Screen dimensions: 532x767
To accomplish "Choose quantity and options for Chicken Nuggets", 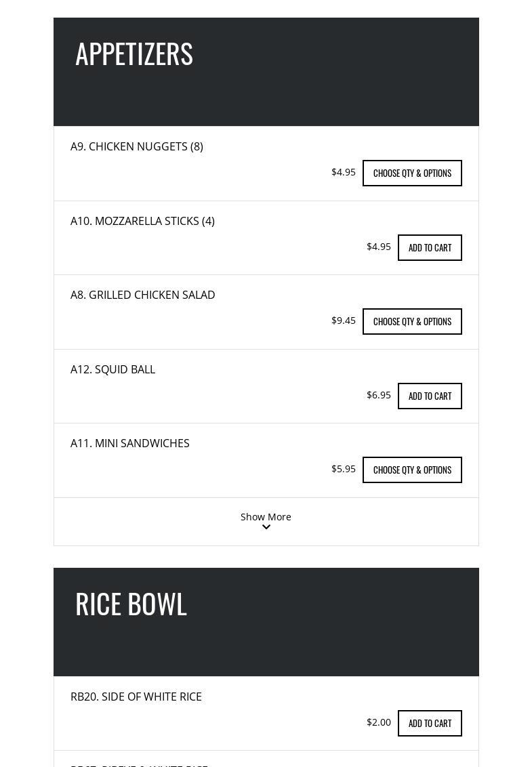I will point(412,173).
